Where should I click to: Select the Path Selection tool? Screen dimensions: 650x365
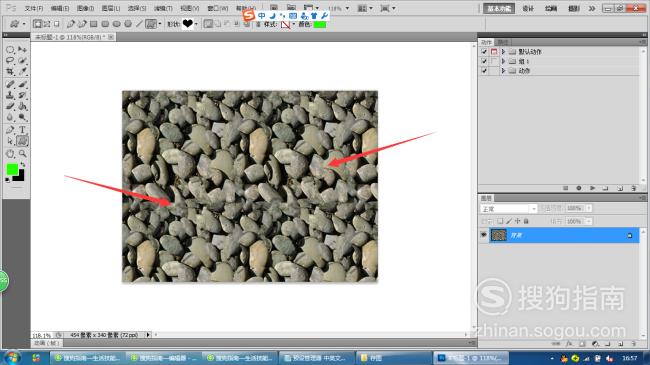10,141
